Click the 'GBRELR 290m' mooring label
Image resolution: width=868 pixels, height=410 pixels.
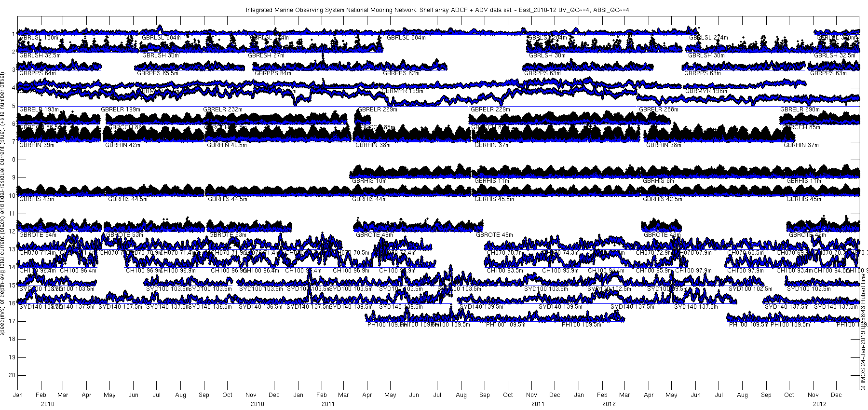(800, 109)
